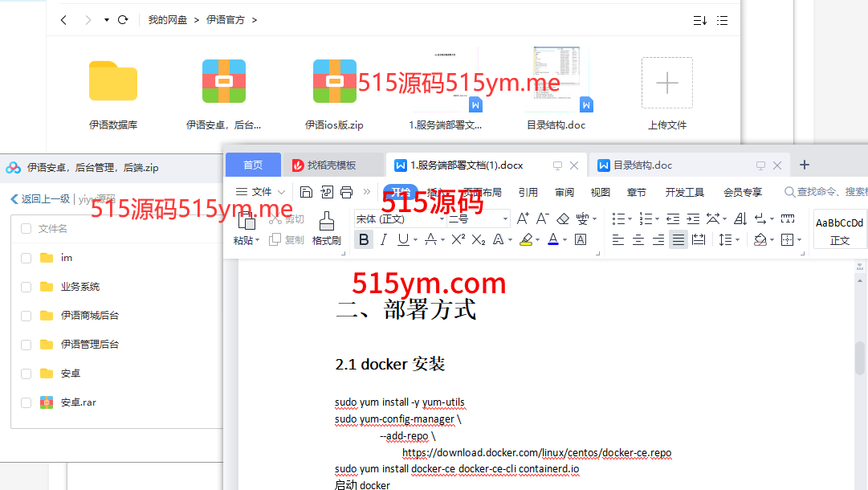
Task: Open the 文件 menu dropdown
Action: tap(261, 192)
